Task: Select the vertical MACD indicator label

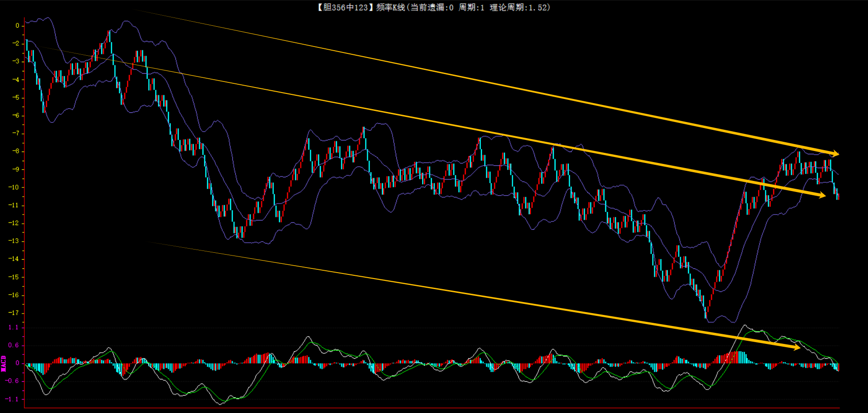Action: tap(4, 363)
